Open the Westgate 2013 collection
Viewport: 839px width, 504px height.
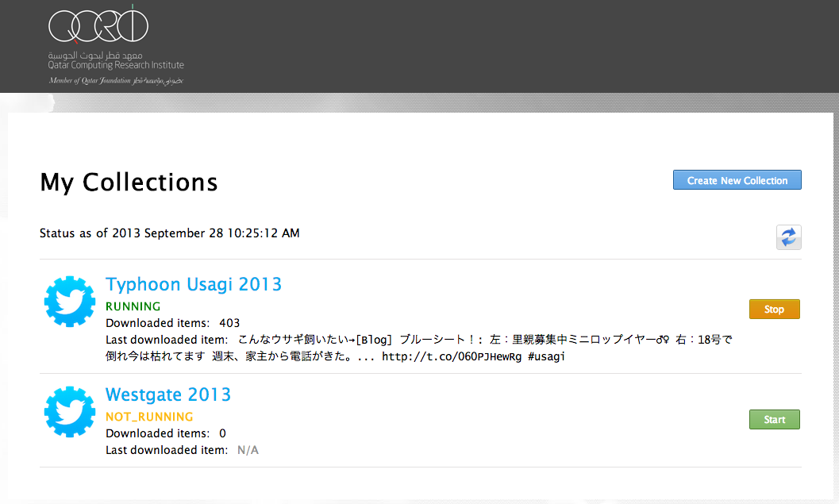[167, 394]
